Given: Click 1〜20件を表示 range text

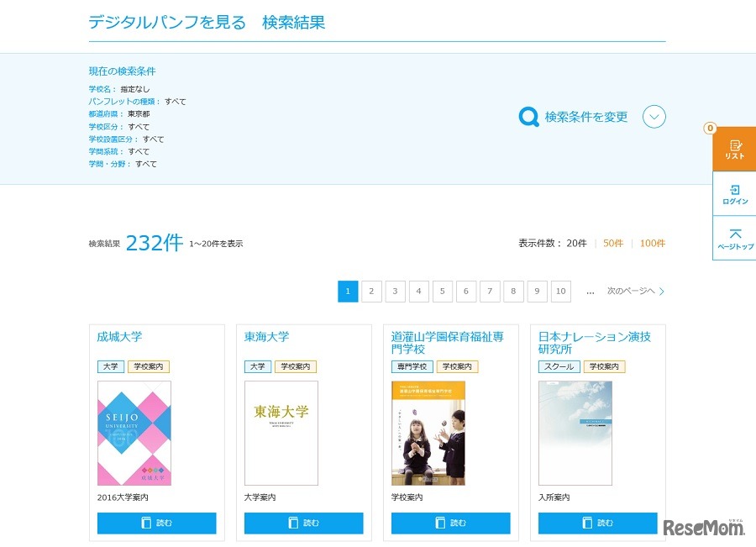Looking at the screenshot, I should click(216, 244).
